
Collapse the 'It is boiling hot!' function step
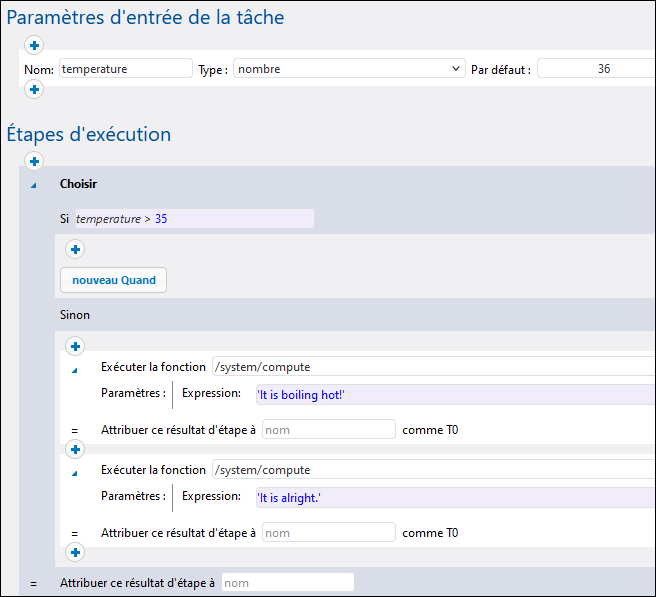point(74,370)
